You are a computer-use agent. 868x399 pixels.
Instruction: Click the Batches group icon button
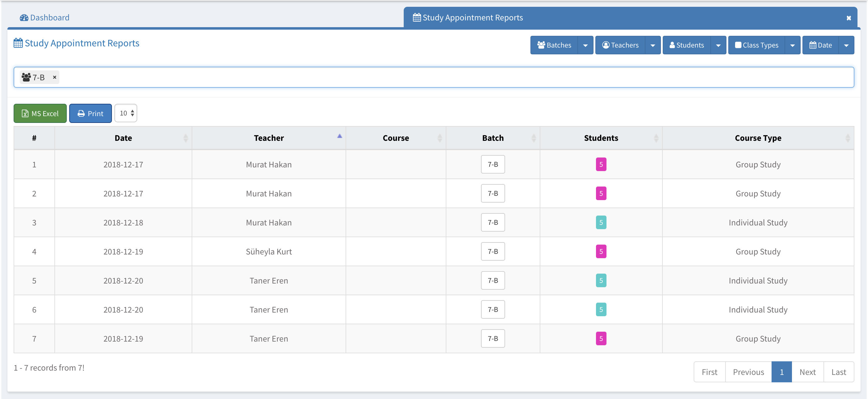(554, 45)
